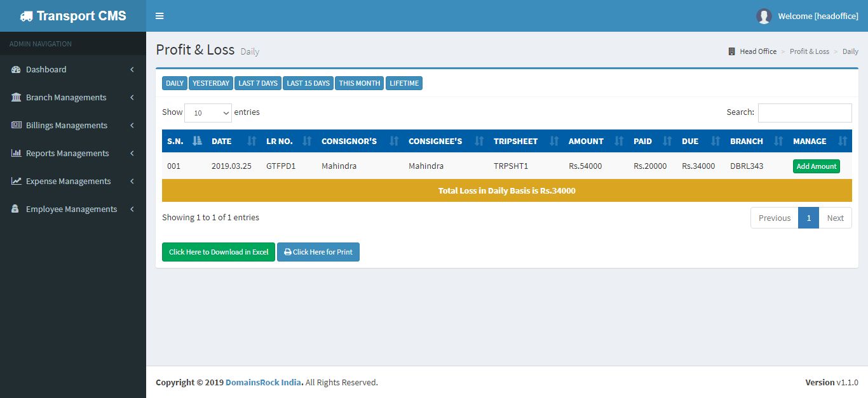Open the Dashboard menu label in the sidebar
The width and height of the screenshot is (868, 398).
pyautogui.click(x=46, y=69)
